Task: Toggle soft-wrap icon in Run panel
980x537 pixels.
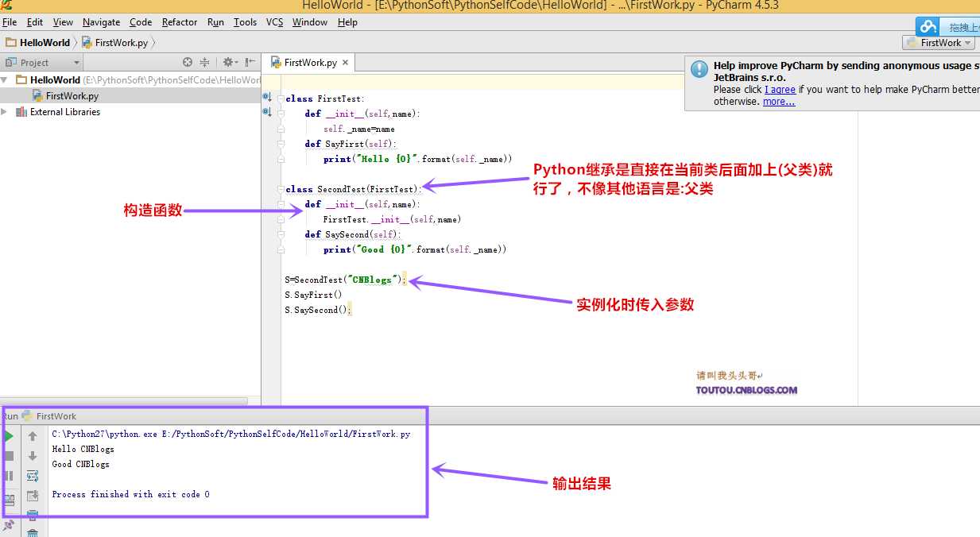Action: (33, 476)
